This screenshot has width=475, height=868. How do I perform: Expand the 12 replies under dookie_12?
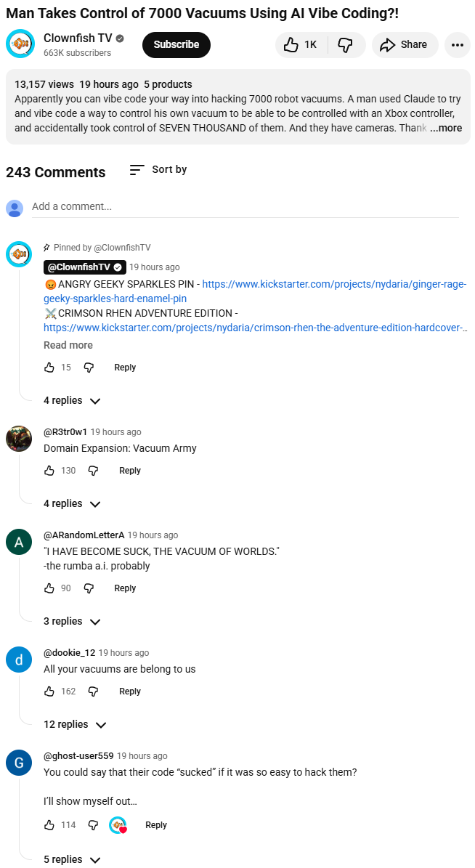[x=75, y=725]
